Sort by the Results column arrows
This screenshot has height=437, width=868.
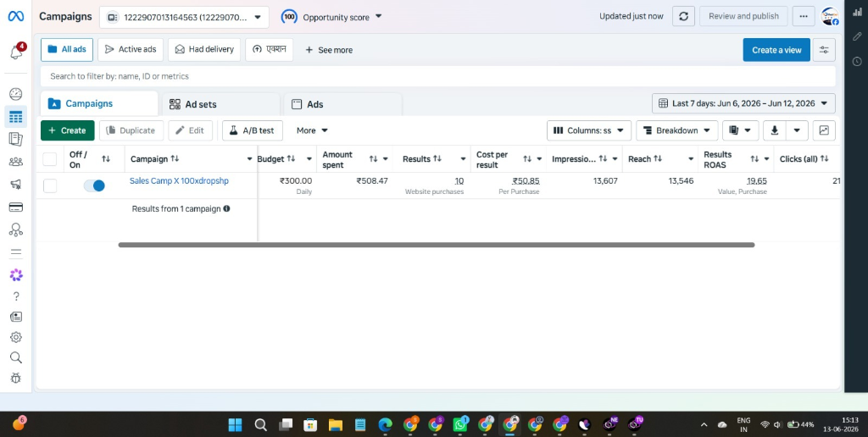437,158
